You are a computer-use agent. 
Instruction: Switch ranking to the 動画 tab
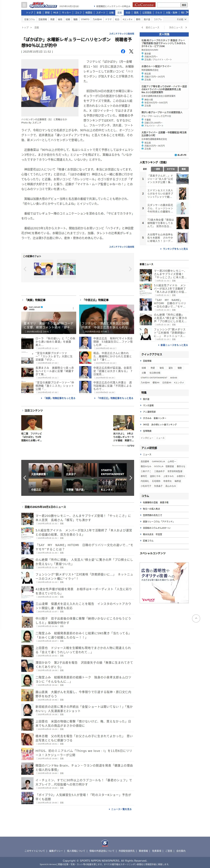[184, 169]
